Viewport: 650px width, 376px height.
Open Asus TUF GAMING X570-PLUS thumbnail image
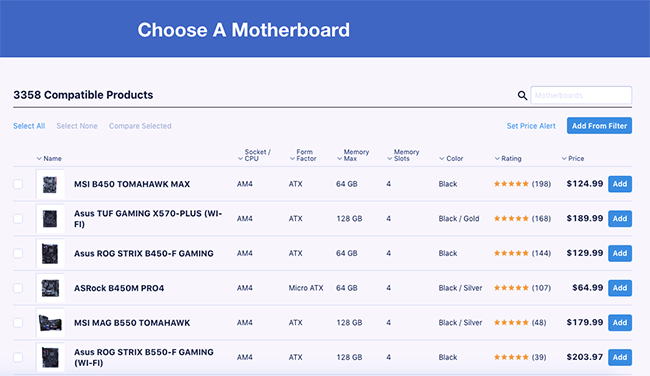pos(50,218)
